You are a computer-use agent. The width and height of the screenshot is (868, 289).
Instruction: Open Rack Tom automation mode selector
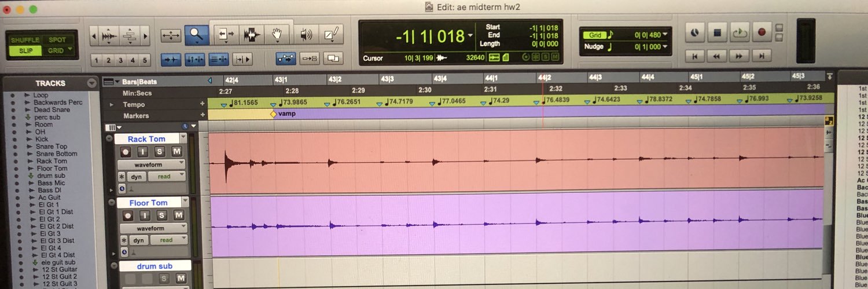point(167,177)
